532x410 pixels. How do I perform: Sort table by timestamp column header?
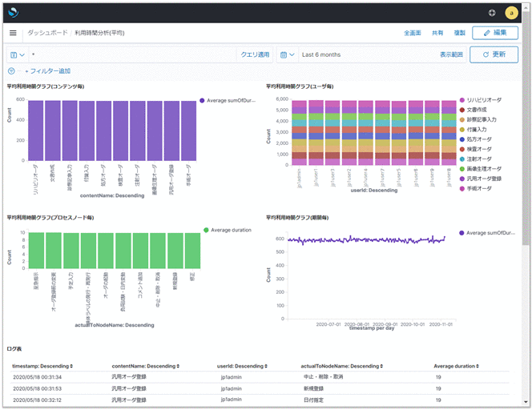tap(43, 366)
